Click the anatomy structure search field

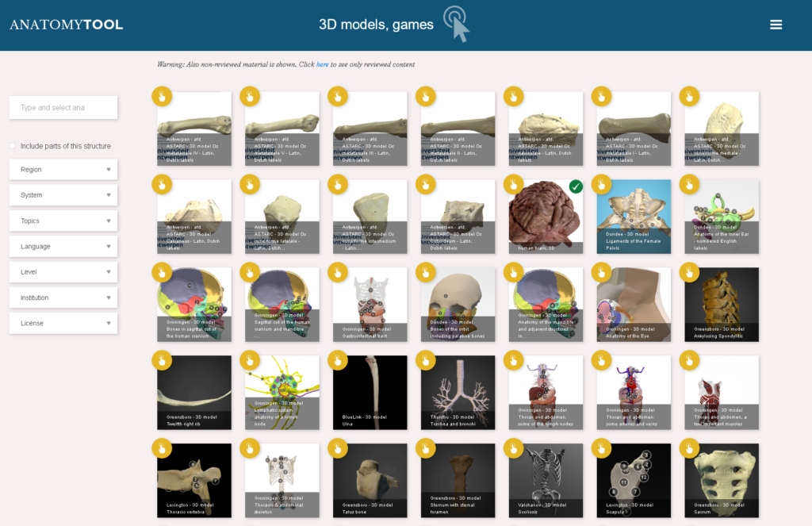coord(63,107)
